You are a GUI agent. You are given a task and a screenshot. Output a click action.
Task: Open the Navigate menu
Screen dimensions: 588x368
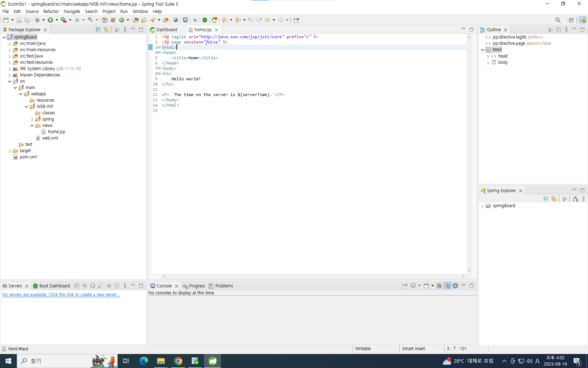pyautogui.click(x=72, y=12)
